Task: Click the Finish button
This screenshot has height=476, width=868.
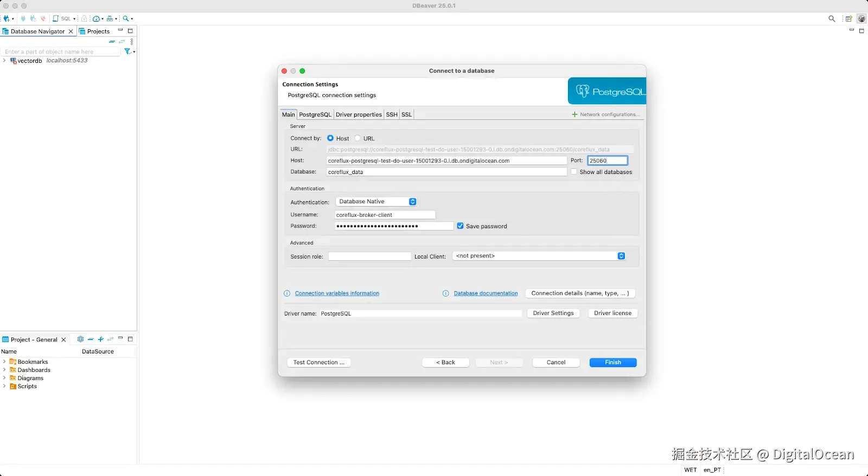Action: [613, 363]
